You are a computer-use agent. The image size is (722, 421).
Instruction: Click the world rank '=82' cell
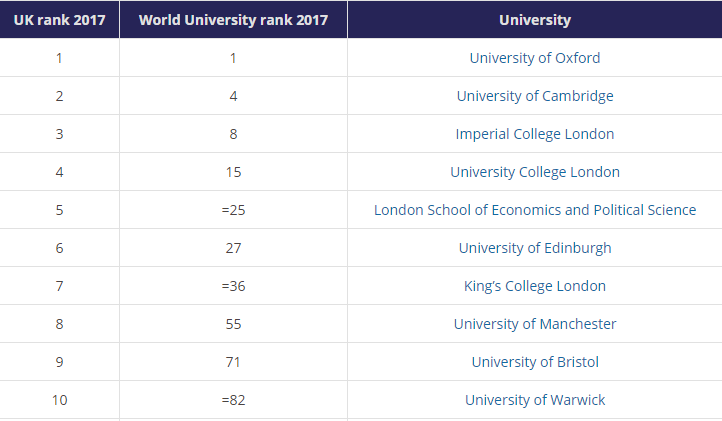point(233,400)
